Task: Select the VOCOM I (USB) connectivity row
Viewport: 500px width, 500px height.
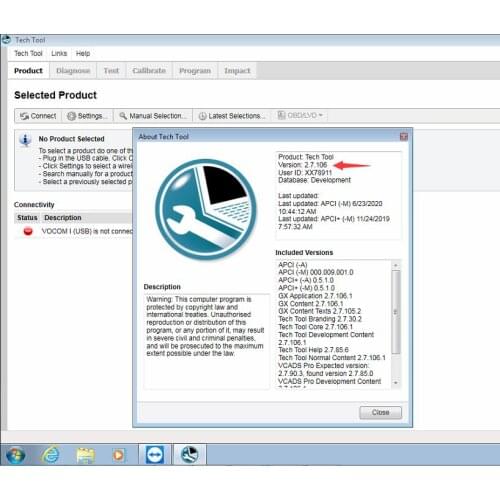Action: [73, 231]
